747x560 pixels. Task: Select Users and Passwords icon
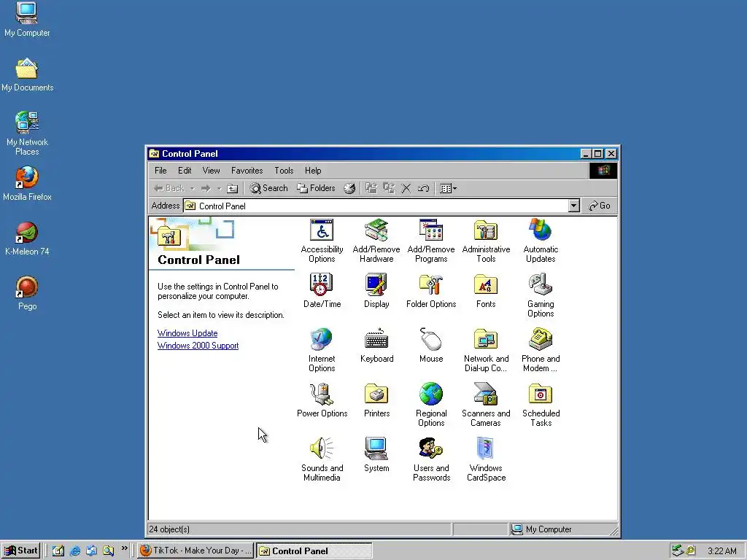pos(431,459)
